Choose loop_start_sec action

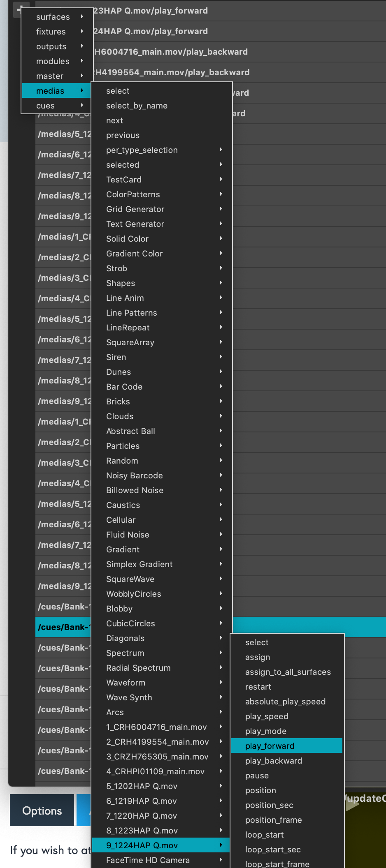287,850
